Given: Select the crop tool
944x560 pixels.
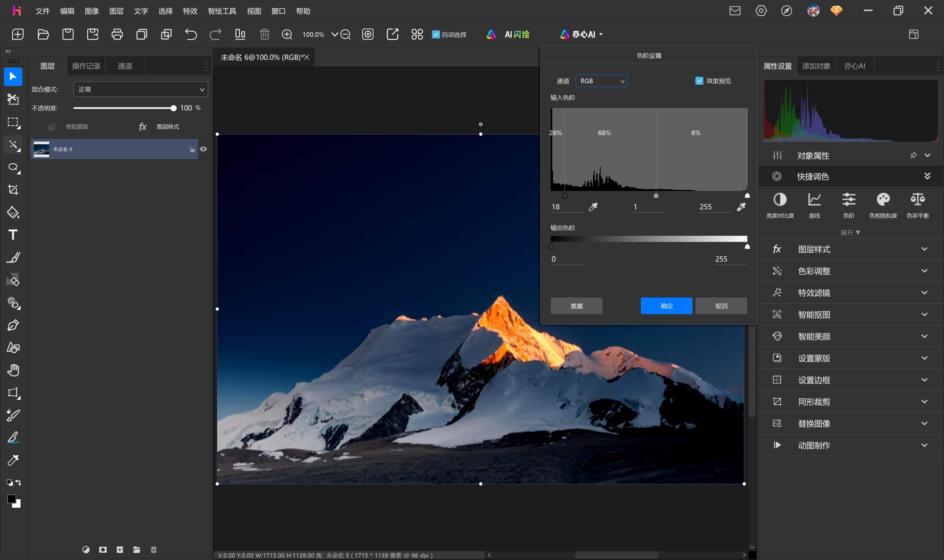Looking at the screenshot, I should (13, 189).
